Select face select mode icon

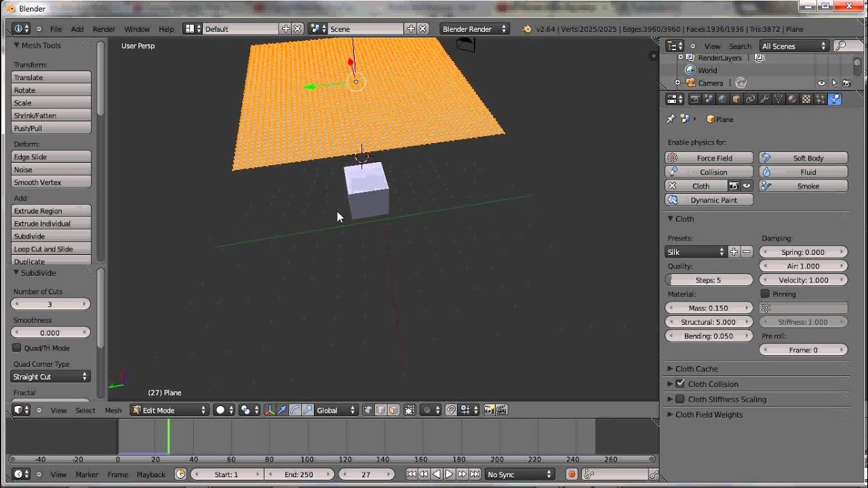tap(393, 410)
